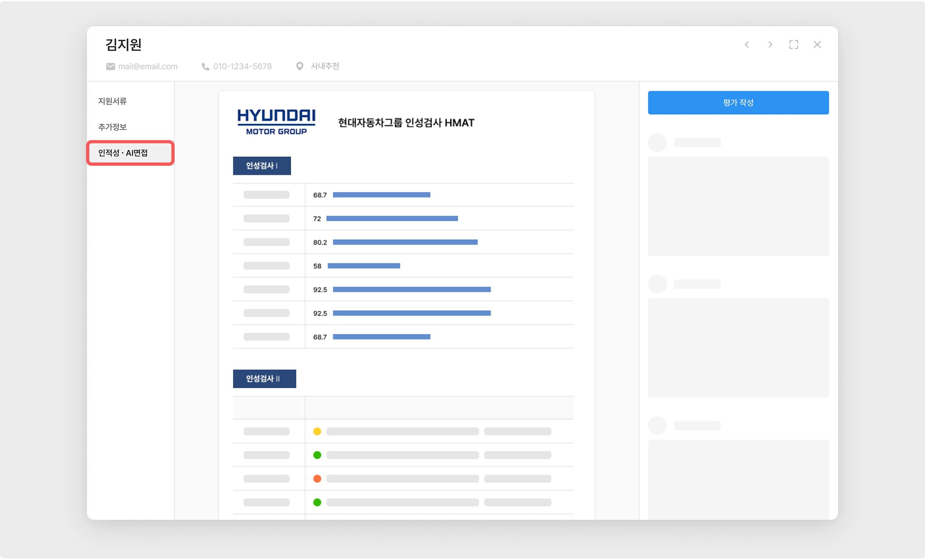The width and height of the screenshot is (925, 560).
Task: Close the applicant detail panel
Action: point(817,44)
